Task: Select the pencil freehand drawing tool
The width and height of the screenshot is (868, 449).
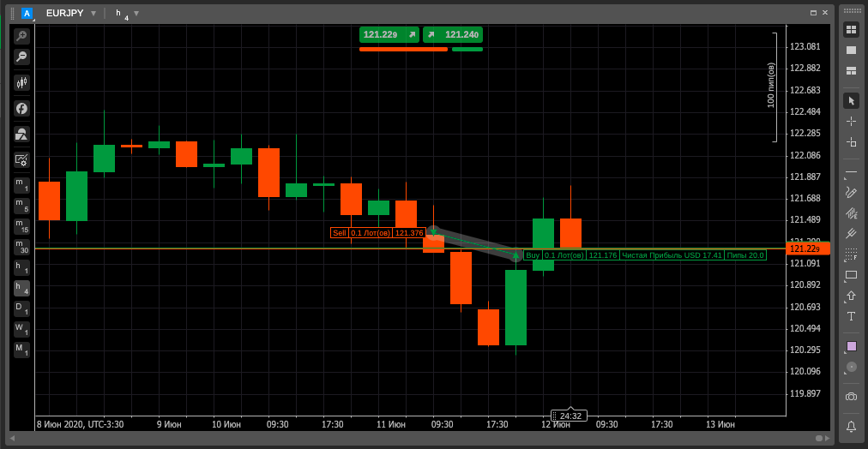Action: tap(852, 193)
